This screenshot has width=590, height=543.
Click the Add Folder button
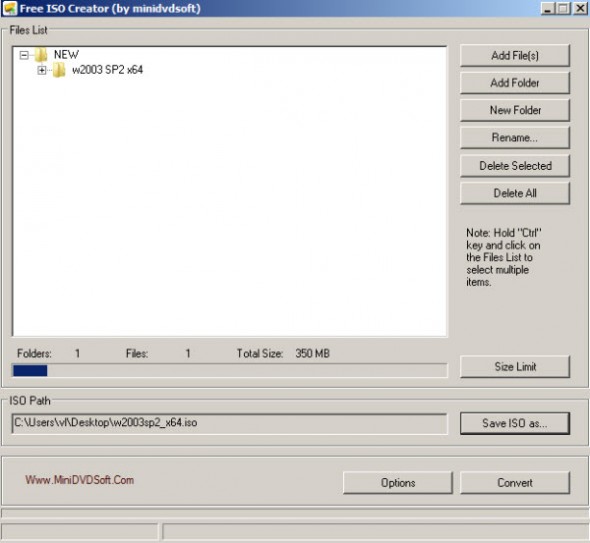515,83
